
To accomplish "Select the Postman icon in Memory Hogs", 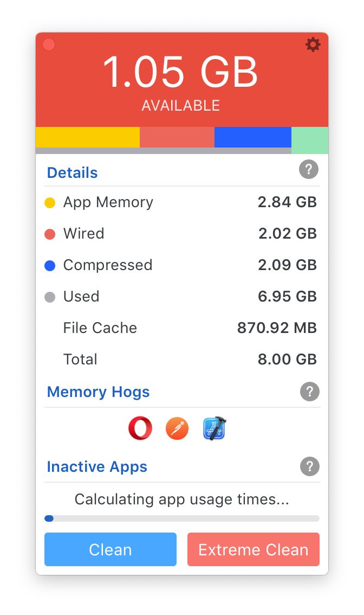I will point(177,428).
